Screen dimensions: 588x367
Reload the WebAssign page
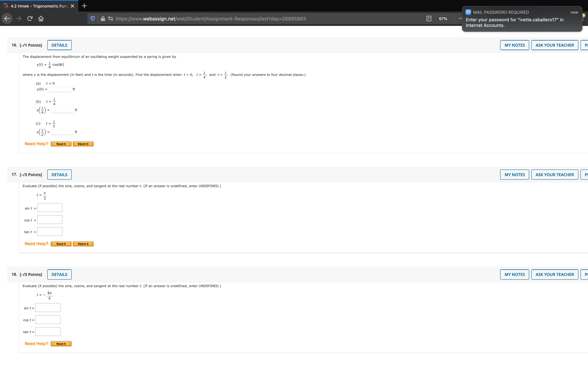tap(30, 19)
